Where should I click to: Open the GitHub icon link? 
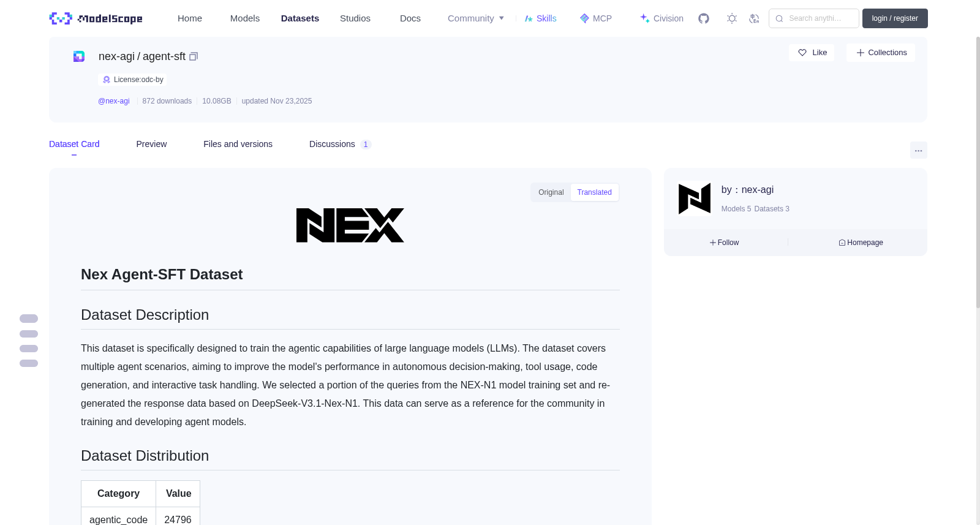704,18
